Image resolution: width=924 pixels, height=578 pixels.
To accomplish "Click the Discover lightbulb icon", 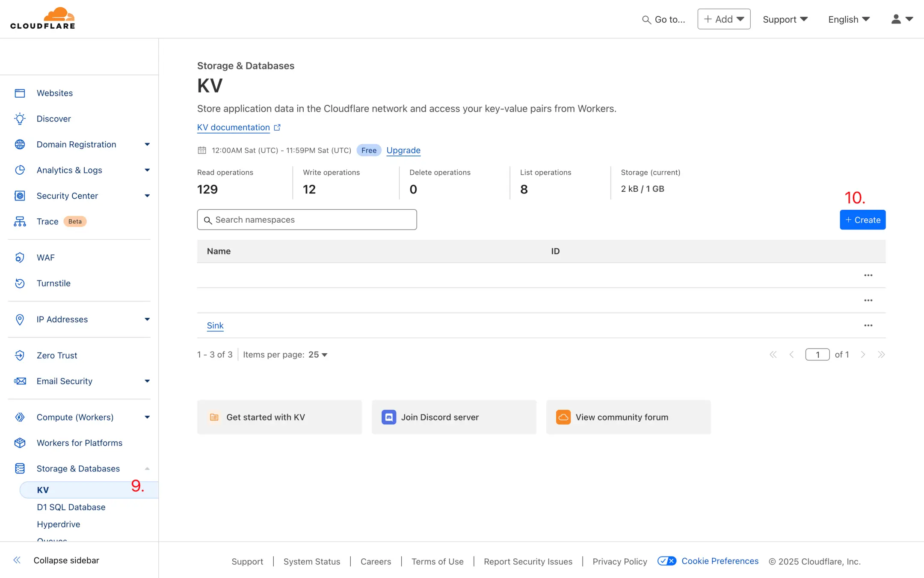I will 20,119.
